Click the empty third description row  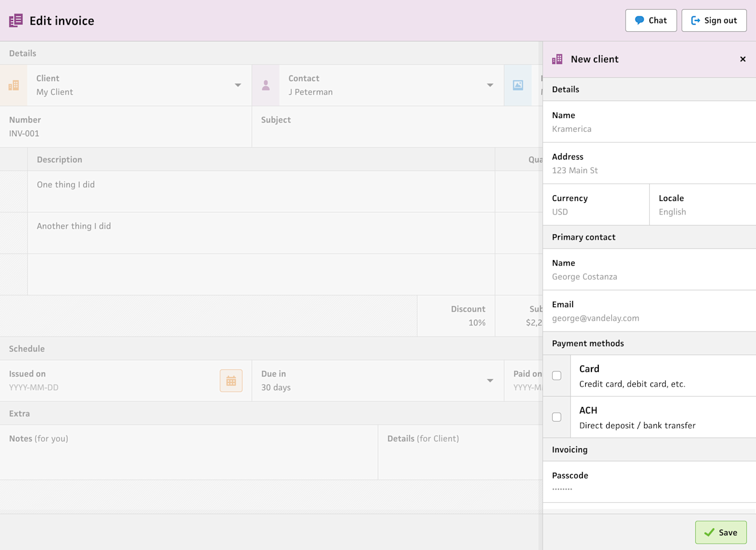[x=261, y=274]
